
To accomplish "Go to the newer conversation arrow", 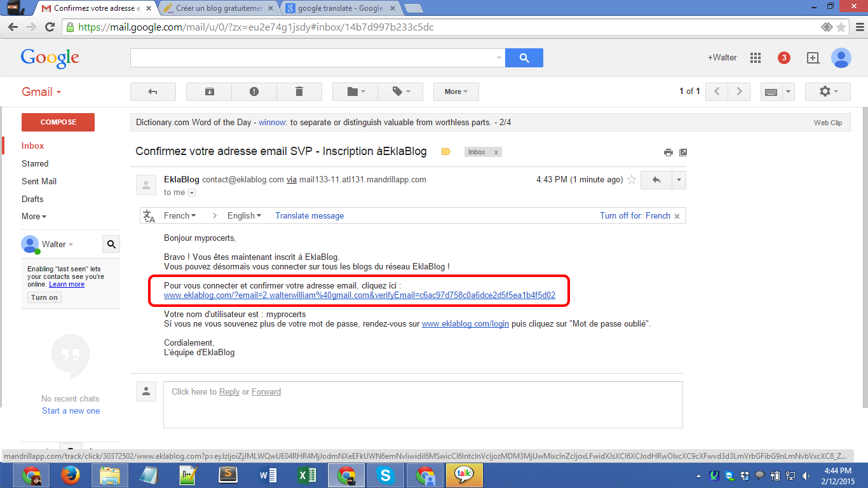I will click(717, 91).
